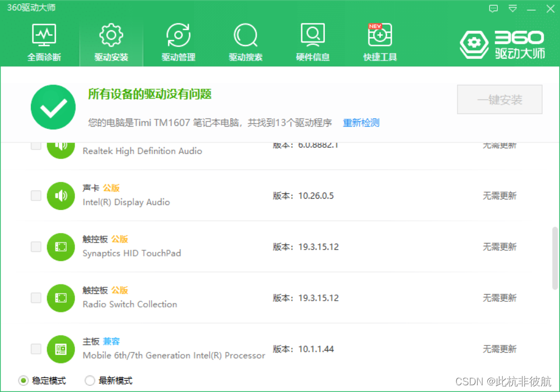Click the green checkmark status icon
This screenshot has height=392, width=560.
(53, 107)
